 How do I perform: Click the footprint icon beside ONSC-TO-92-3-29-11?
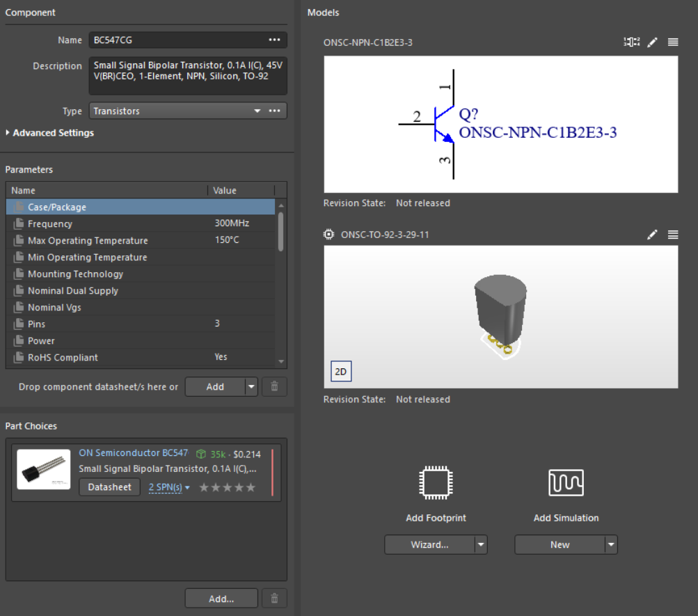tap(328, 235)
